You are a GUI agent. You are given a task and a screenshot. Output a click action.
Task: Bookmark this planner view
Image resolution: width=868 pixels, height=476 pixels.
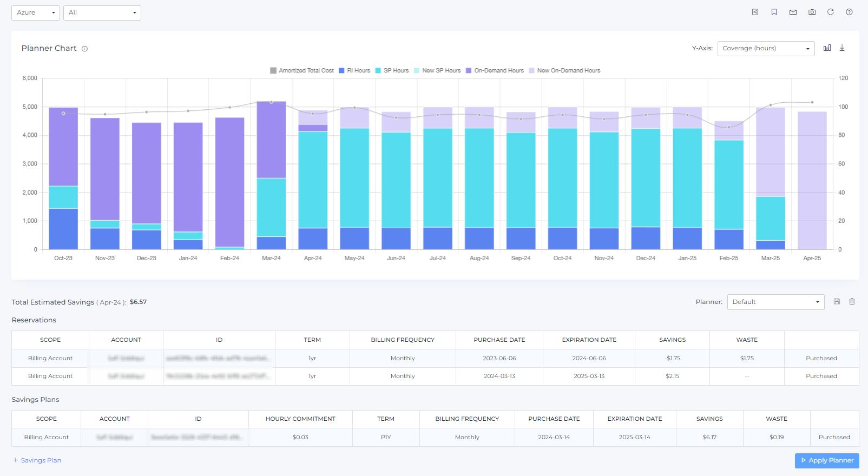tap(774, 12)
